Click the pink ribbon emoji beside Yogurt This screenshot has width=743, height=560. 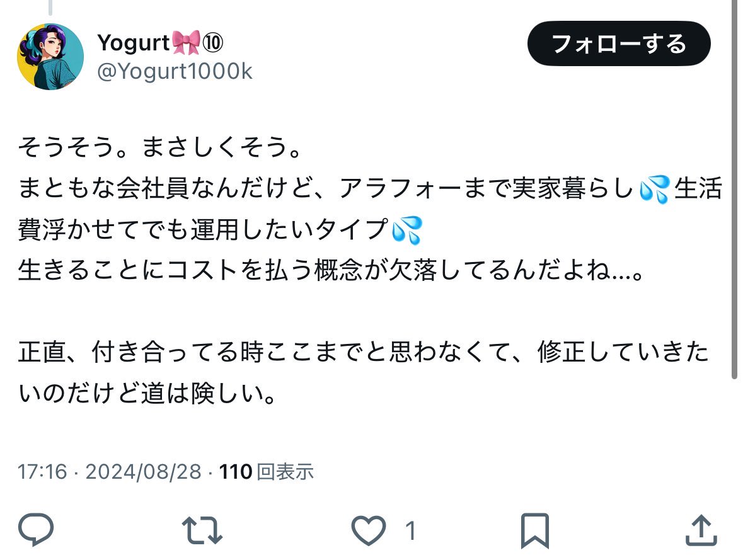(x=186, y=43)
